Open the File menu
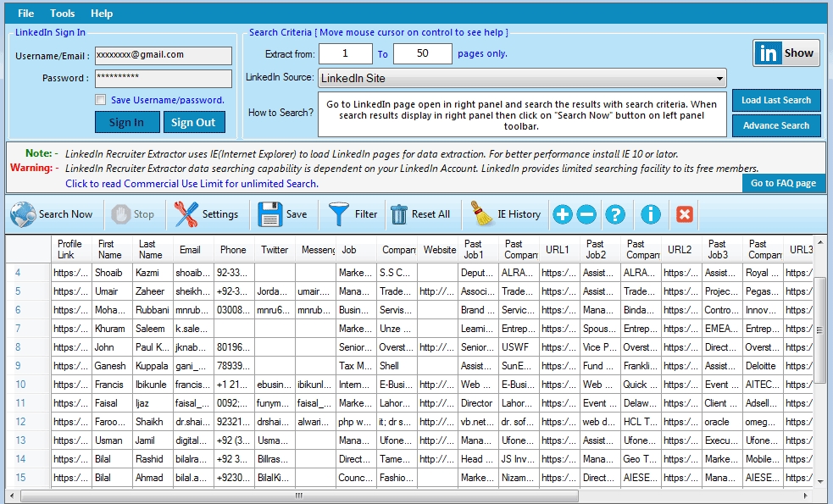 [26, 14]
